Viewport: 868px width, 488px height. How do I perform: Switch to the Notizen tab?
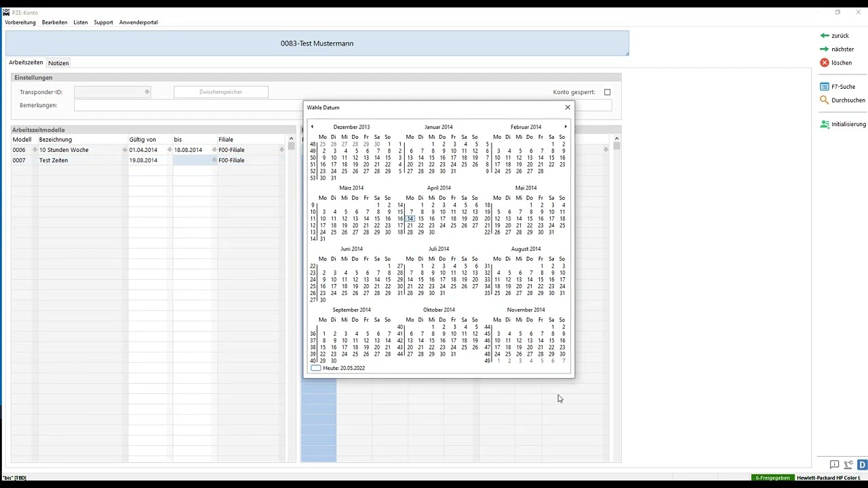click(58, 63)
